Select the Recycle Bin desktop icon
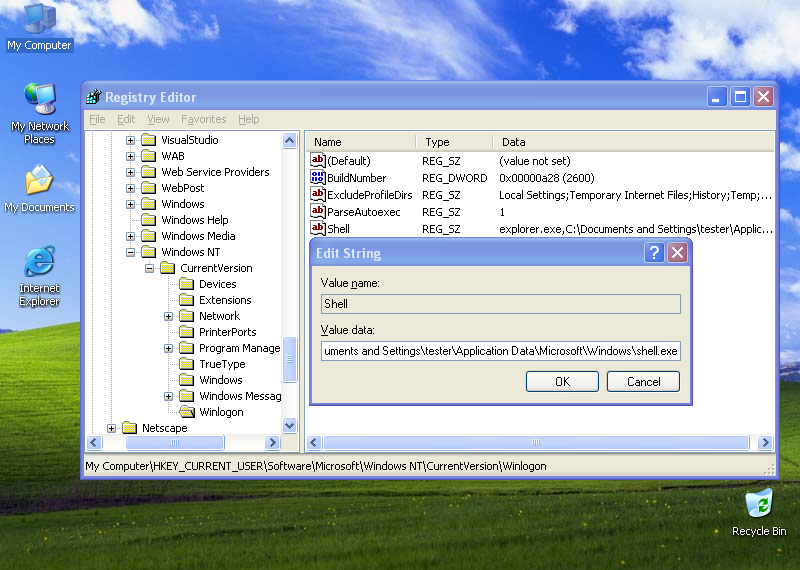 [759, 512]
